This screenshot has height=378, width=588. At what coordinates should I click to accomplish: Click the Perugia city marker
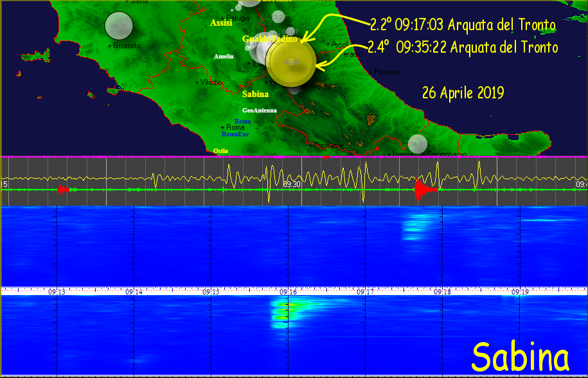click(x=235, y=18)
